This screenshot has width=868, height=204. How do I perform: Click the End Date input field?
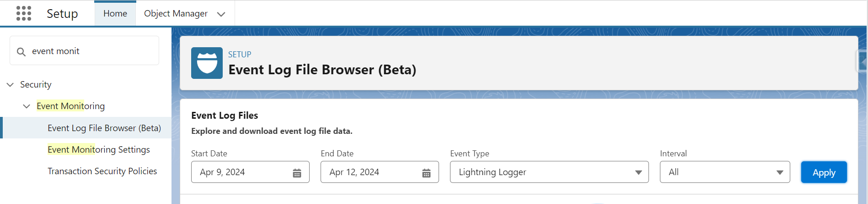(x=380, y=172)
